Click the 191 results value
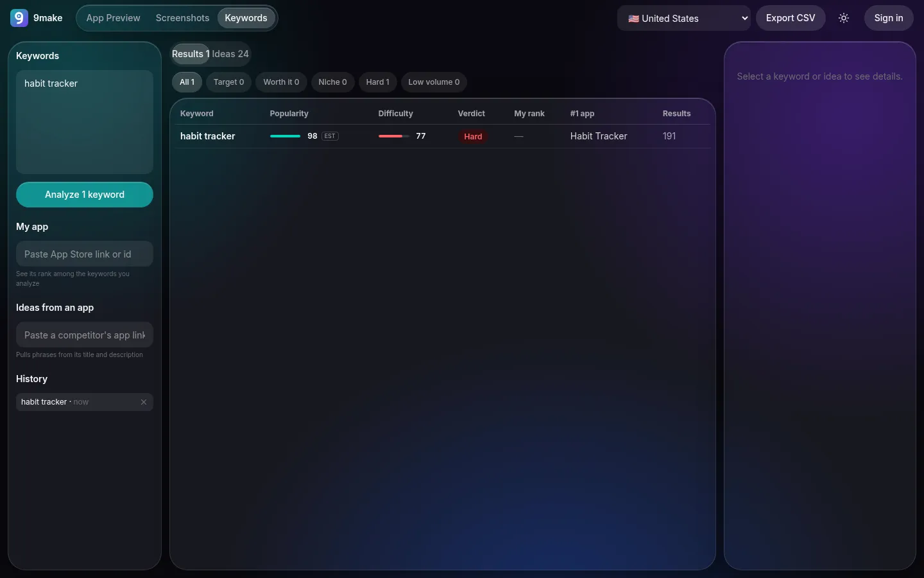Image resolution: width=924 pixels, height=578 pixels. 669,136
